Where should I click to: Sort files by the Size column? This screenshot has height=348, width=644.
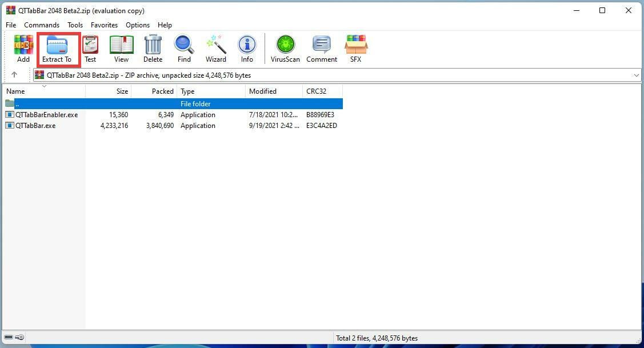point(122,91)
